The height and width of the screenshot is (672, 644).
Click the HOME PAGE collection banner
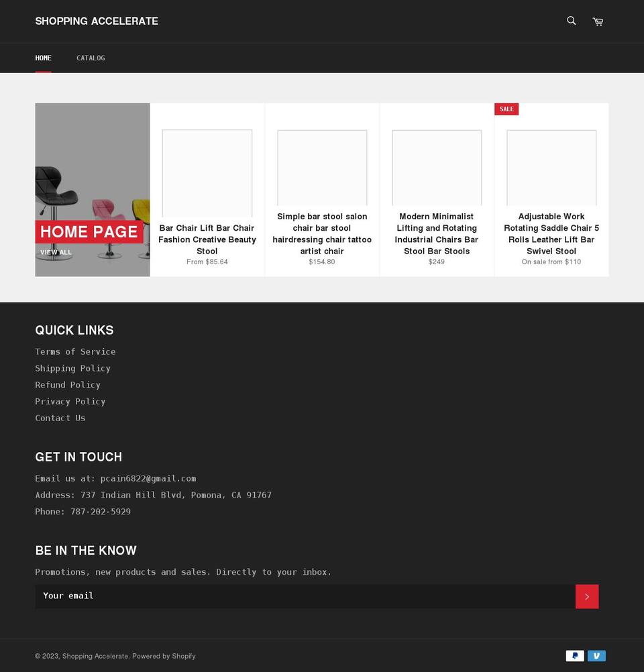tap(89, 232)
